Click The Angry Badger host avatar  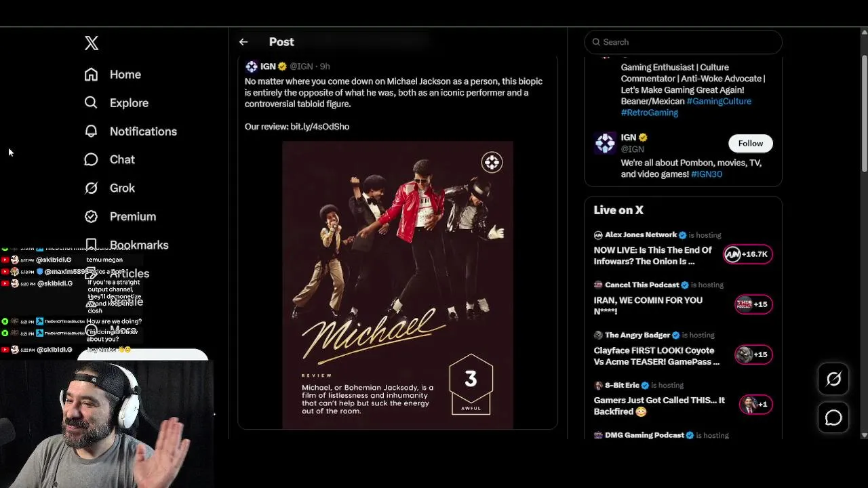coord(598,335)
